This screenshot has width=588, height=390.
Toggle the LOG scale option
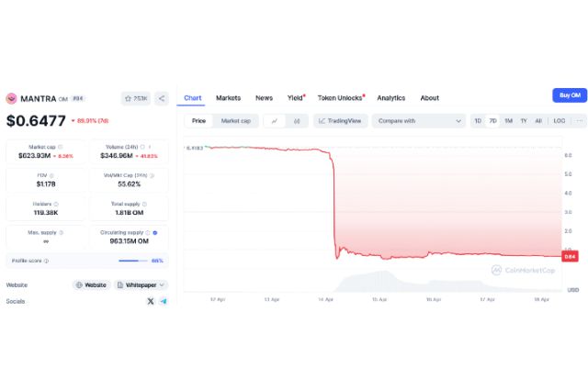pyautogui.click(x=559, y=121)
